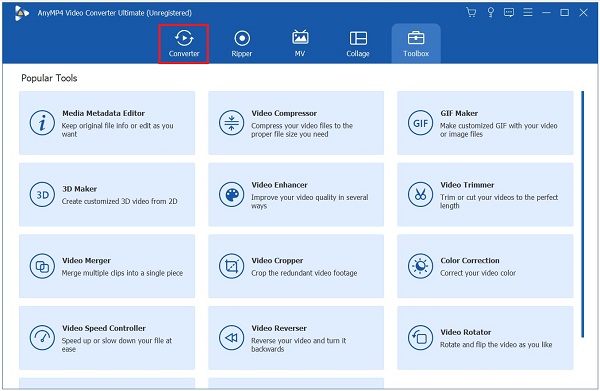Close the AnyMP4 window
The width and height of the screenshot is (600, 391).
click(583, 13)
